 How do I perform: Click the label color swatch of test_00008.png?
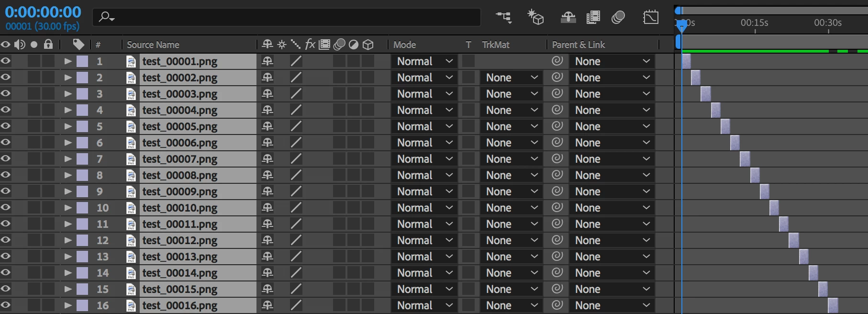point(82,175)
